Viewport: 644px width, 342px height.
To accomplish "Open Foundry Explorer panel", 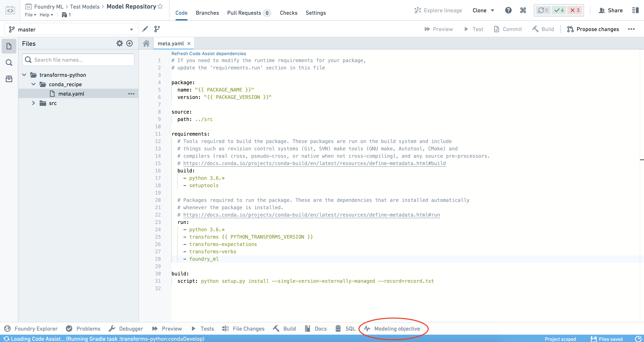I will pos(31,329).
